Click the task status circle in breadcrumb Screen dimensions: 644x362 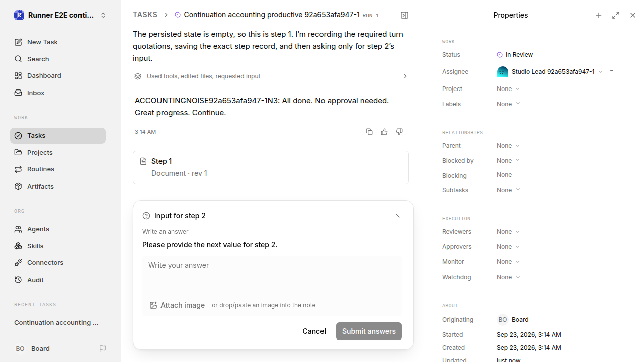click(178, 15)
